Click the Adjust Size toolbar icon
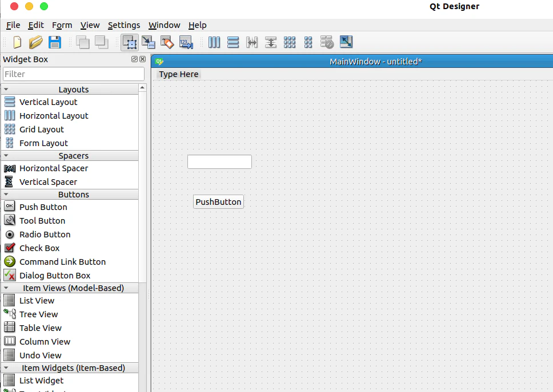This screenshot has height=392, width=553. click(x=346, y=42)
